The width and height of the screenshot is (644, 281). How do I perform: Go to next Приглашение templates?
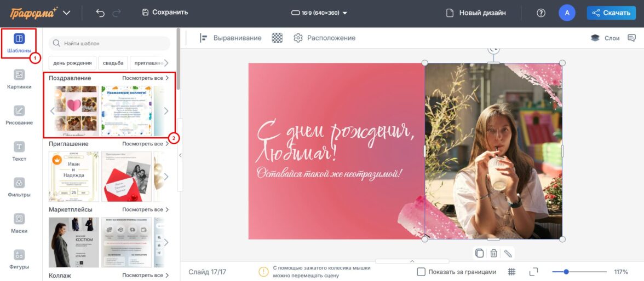pos(166,177)
